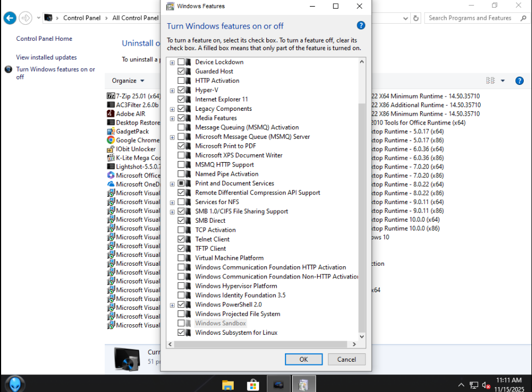Uncheck the Internet Explorer 11 checkbox
Viewport: 532px width, 392px height.
181,99
